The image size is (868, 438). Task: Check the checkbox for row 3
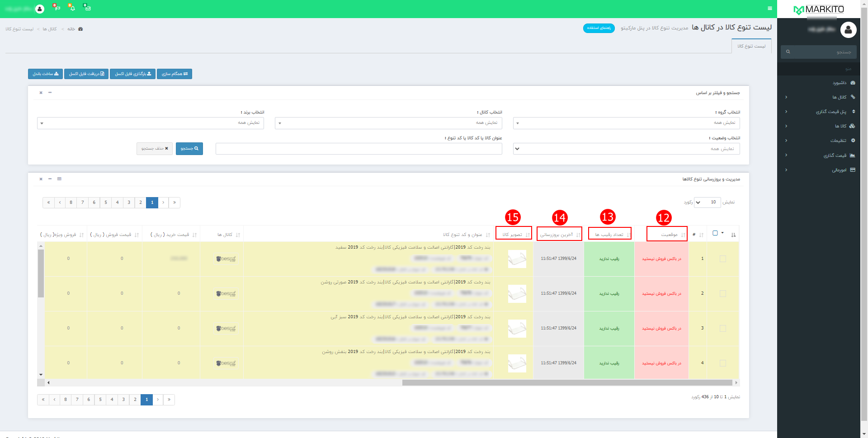(723, 329)
